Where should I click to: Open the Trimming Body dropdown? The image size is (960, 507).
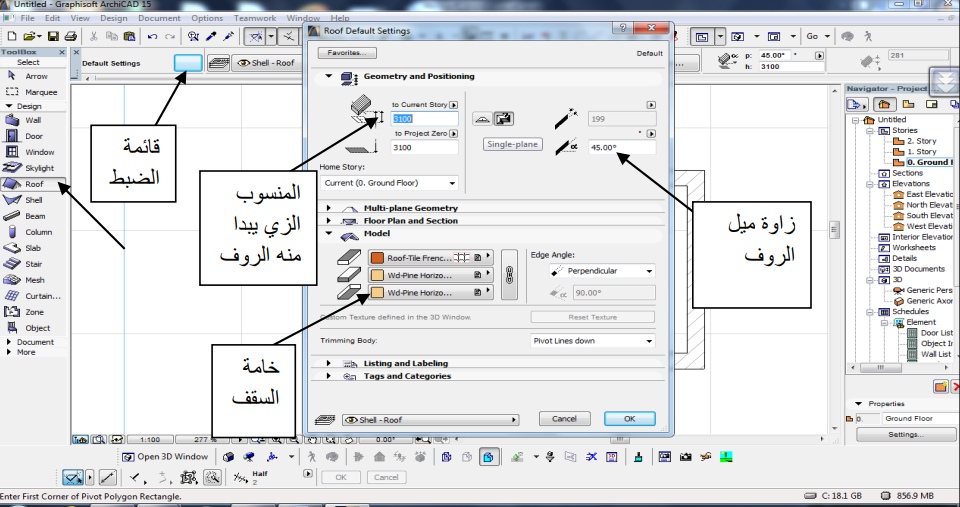(x=592, y=341)
